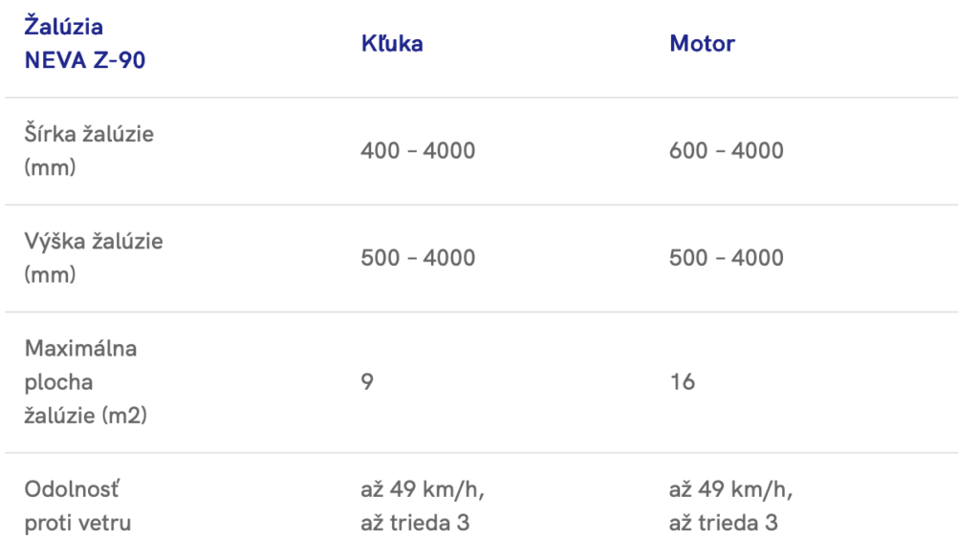Click až 49 km/h in Motor column
The image size is (979, 560).
[x=732, y=490]
